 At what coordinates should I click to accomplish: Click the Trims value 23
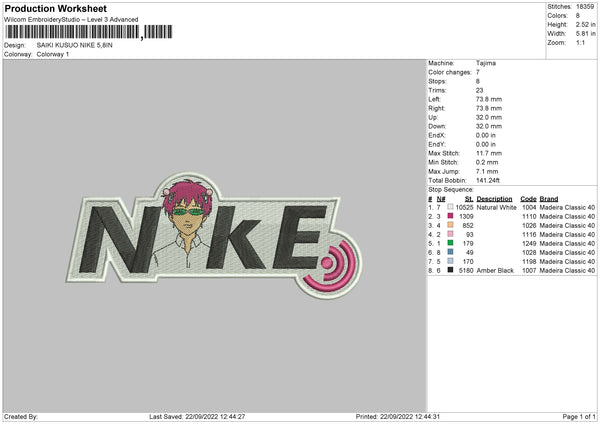(x=479, y=90)
